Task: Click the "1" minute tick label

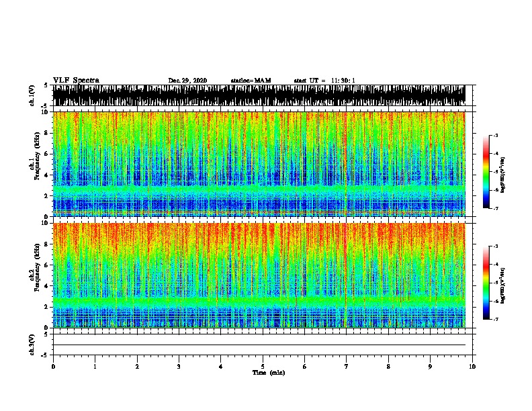Action: [x=95, y=367]
